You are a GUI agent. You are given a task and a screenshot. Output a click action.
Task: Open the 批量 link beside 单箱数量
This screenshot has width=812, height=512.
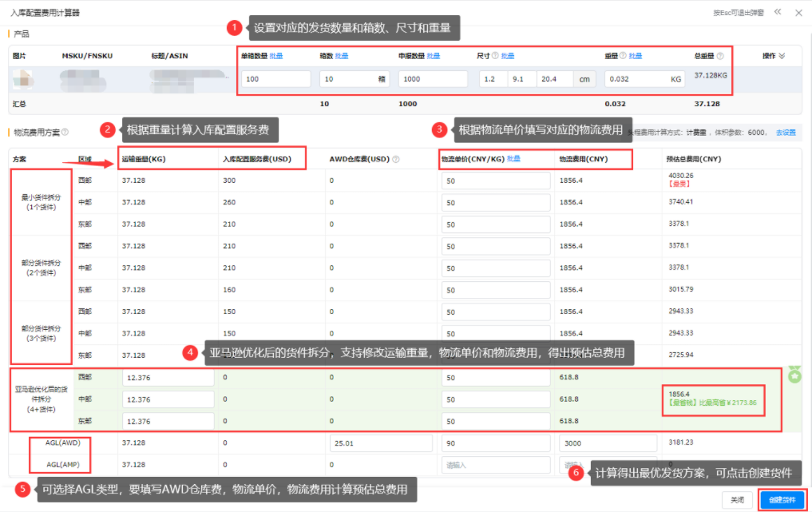pyautogui.click(x=276, y=56)
